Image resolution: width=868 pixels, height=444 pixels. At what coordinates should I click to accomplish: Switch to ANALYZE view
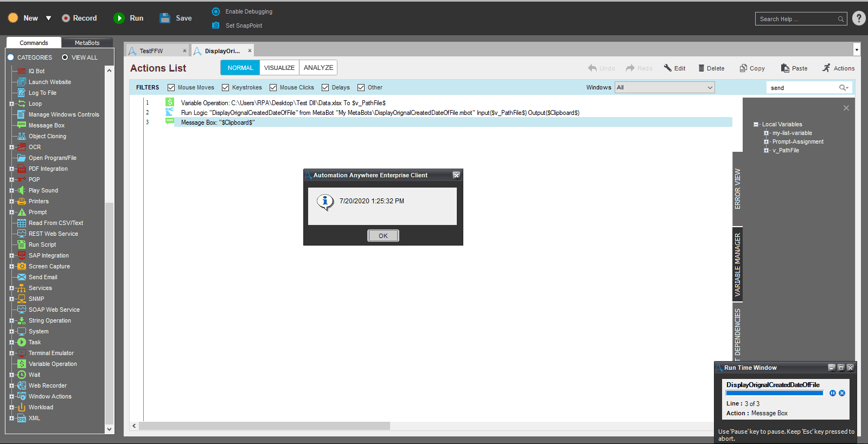click(x=318, y=68)
